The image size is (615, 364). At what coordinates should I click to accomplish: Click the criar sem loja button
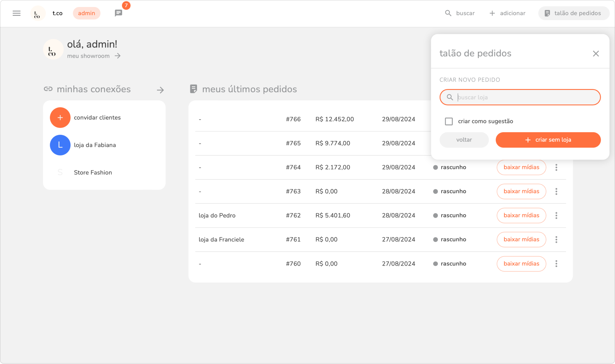click(x=548, y=140)
